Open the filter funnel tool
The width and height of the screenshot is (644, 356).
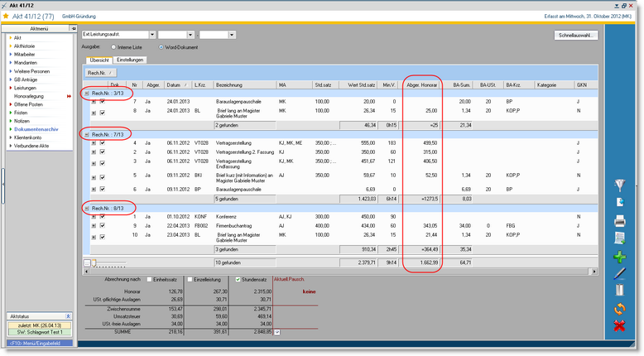(x=620, y=185)
